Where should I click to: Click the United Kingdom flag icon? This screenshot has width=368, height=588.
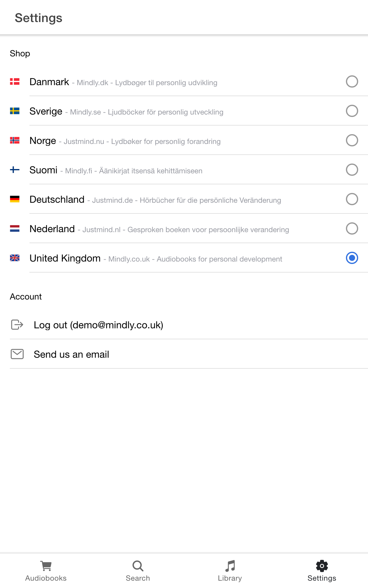pos(15,258)
